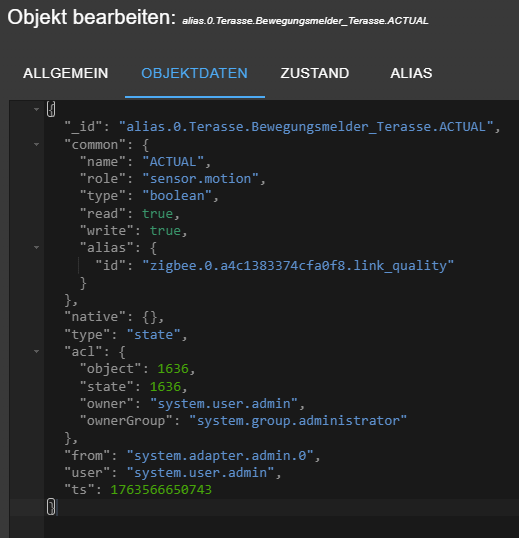The image size is (519, 538).
Task: Open the ZUSTAND tab
Action: tap(315, 73)
